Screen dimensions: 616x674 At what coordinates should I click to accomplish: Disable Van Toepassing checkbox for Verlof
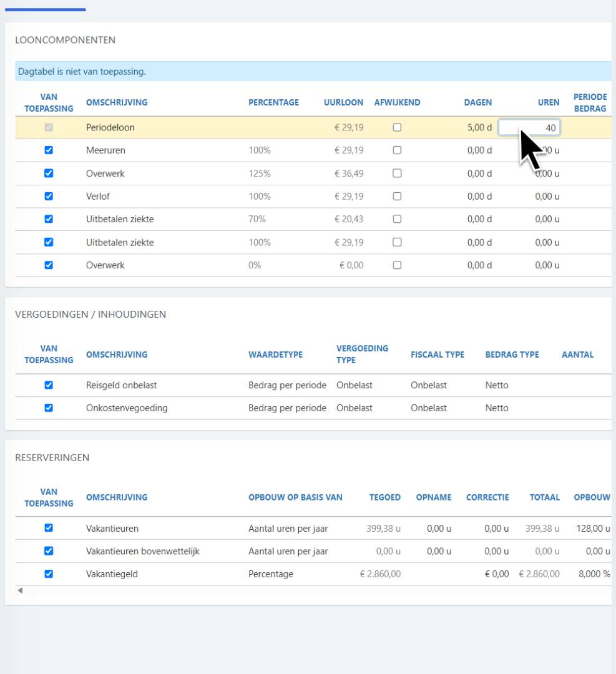click(x=49, y=196)
